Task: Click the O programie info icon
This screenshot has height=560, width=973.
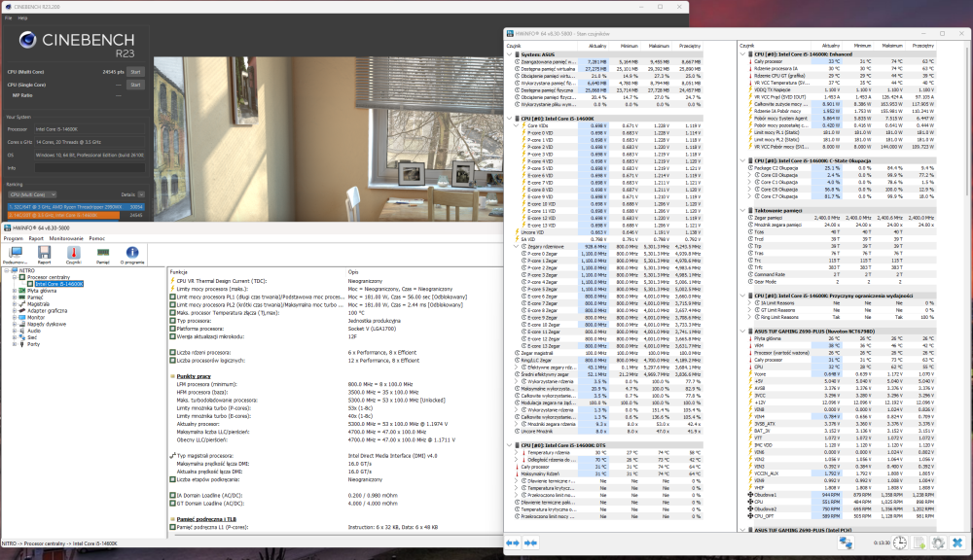Action: coord(132,254)
